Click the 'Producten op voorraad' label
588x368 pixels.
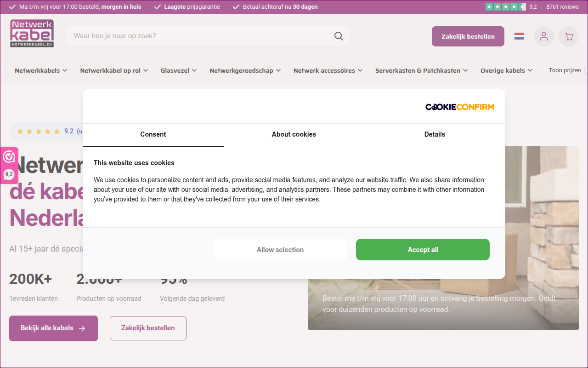click(x=109, y=299)
